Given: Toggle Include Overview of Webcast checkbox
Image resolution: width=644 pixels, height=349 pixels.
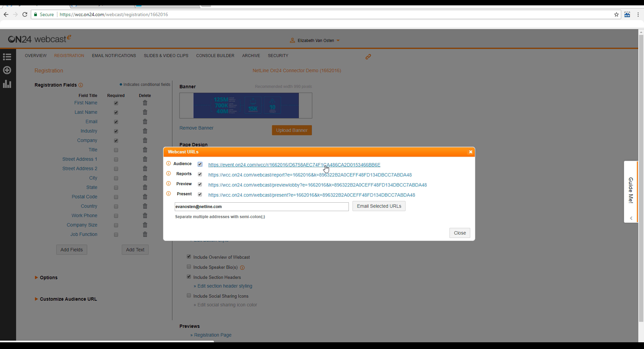Looking at the screenshot, I should pyautogui.click(x=189, y=257).
